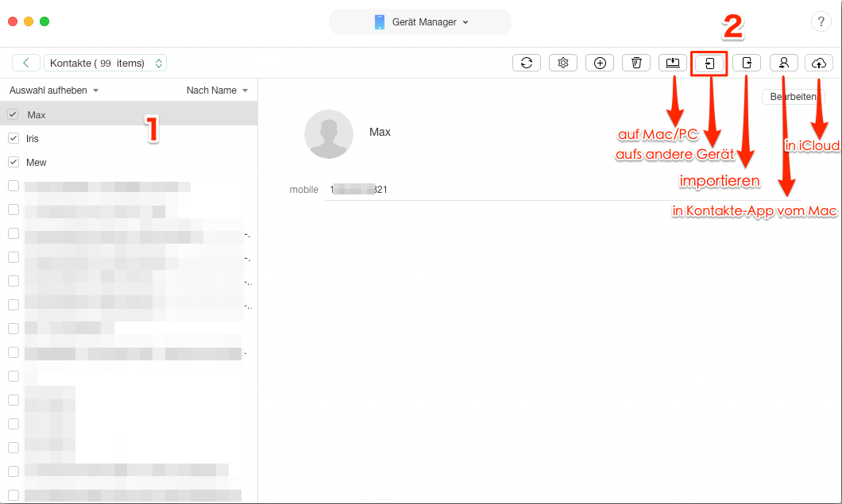Open help with the question mark
The width and height of the screenshot is (842, 504).
[x=820, y=22]
